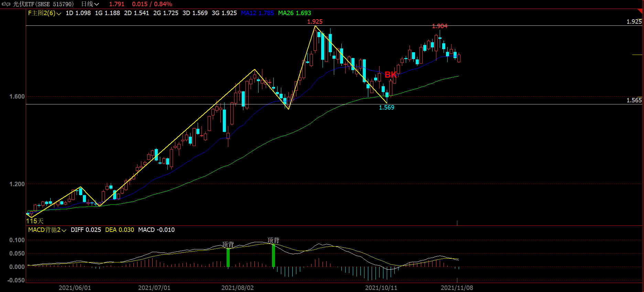644x292 pixels.
Task: Click the blue MA12 1.785 label
Action: click(x=257, y=13)
